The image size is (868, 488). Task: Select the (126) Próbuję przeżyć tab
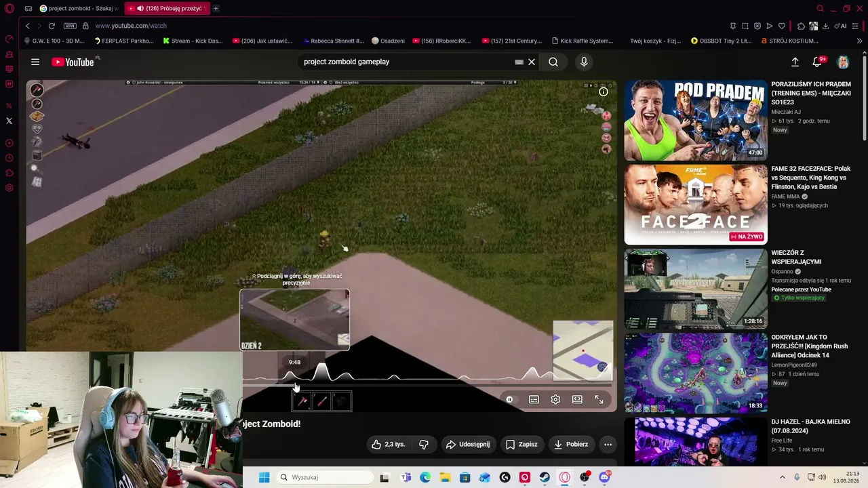165,8
